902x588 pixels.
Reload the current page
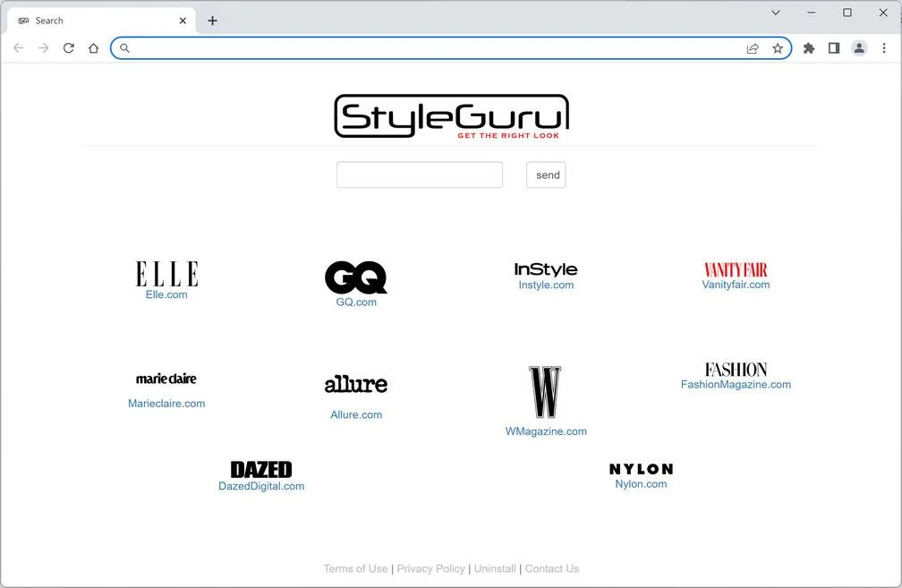coord(68,48)
